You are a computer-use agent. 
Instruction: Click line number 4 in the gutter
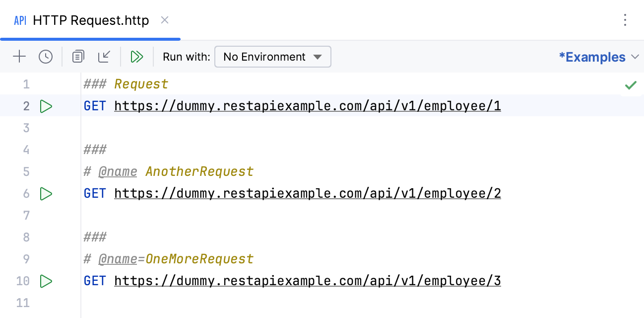(x=26, y=150)
